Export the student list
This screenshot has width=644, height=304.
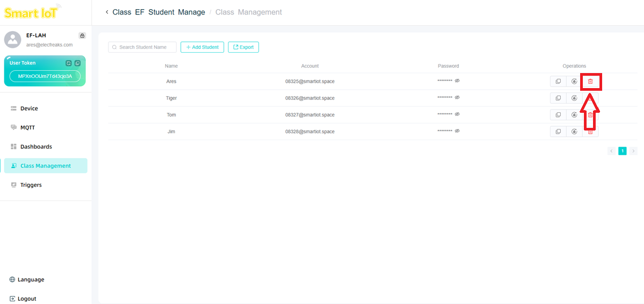243,47
